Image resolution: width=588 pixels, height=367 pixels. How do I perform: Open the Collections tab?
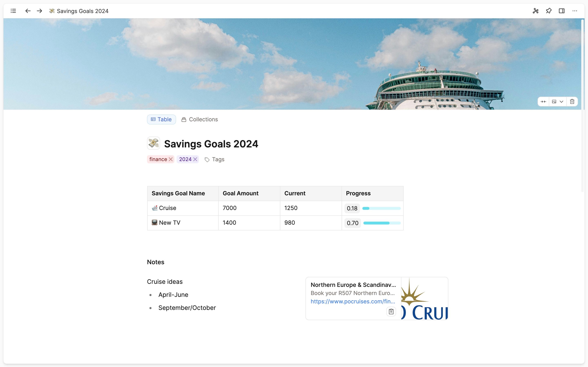click(199, 119)
